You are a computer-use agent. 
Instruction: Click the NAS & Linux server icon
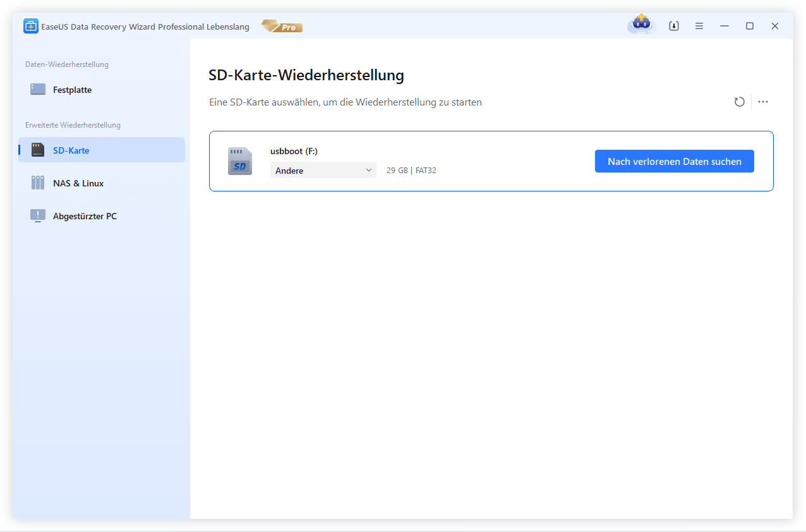(38, 183)
